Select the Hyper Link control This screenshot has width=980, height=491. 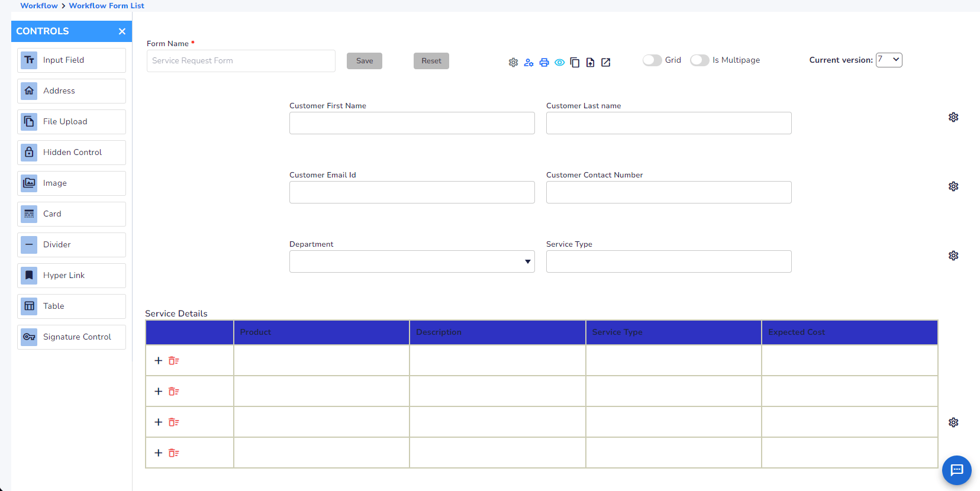(x=72, y=276)
